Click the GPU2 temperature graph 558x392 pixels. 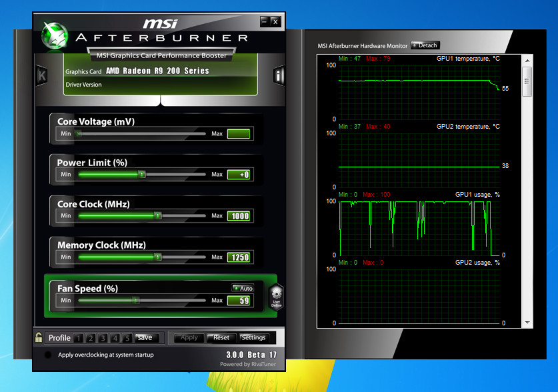click(x=419, y=160)
